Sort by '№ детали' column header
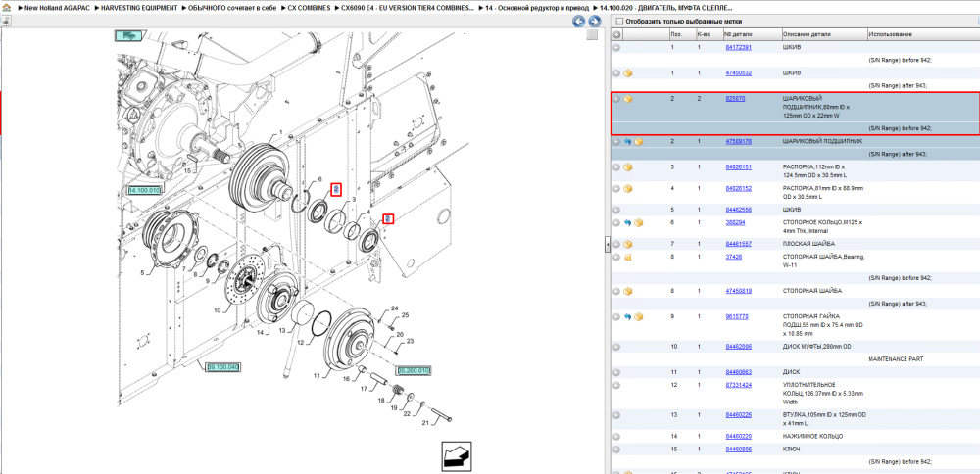 (737, 34)
